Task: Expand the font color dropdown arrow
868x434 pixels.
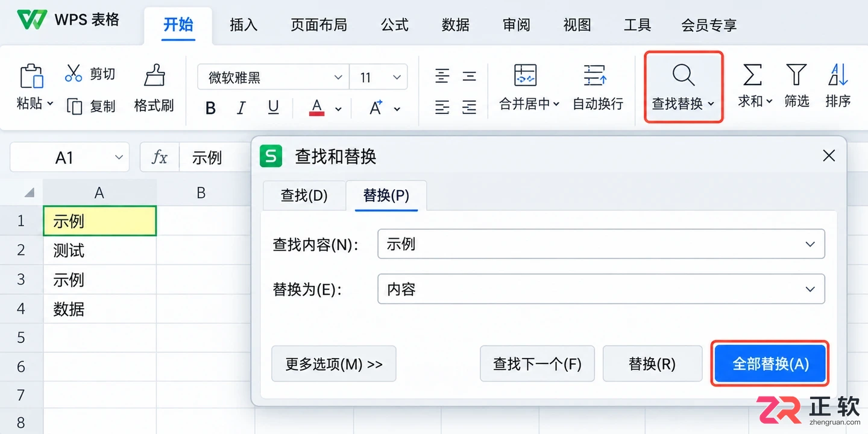Action: [338, 109]
